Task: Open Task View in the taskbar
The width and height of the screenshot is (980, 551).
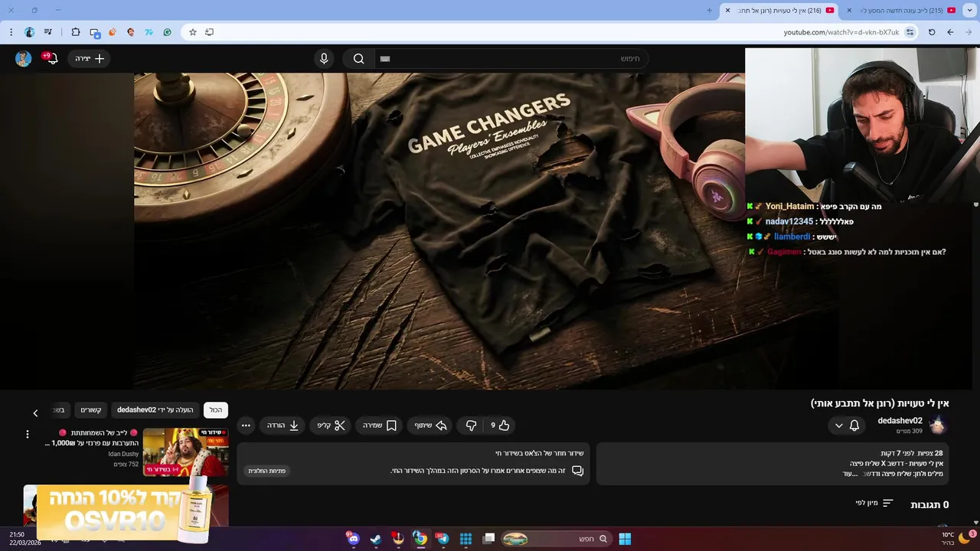Action: click(x=488, y=539)
